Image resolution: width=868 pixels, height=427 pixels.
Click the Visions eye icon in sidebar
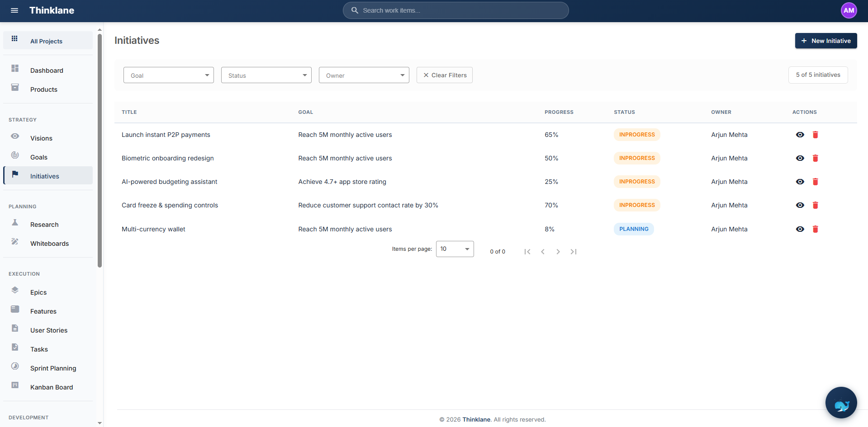15,136
